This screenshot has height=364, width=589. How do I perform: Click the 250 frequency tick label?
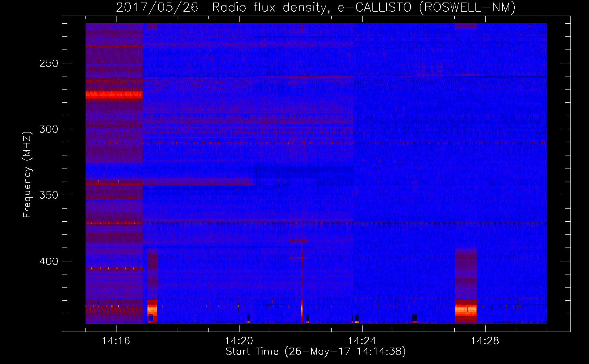tap(49, 63)
